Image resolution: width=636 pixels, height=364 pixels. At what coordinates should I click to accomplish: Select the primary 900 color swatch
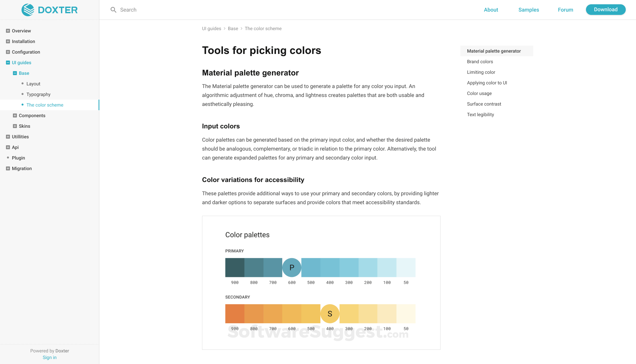pos(235,267)
